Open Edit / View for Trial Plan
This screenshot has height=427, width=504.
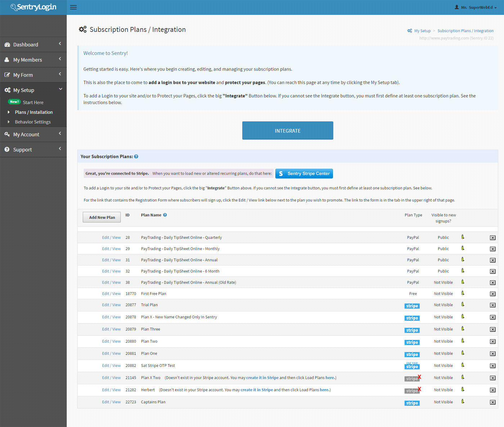(x=111, y=305)
